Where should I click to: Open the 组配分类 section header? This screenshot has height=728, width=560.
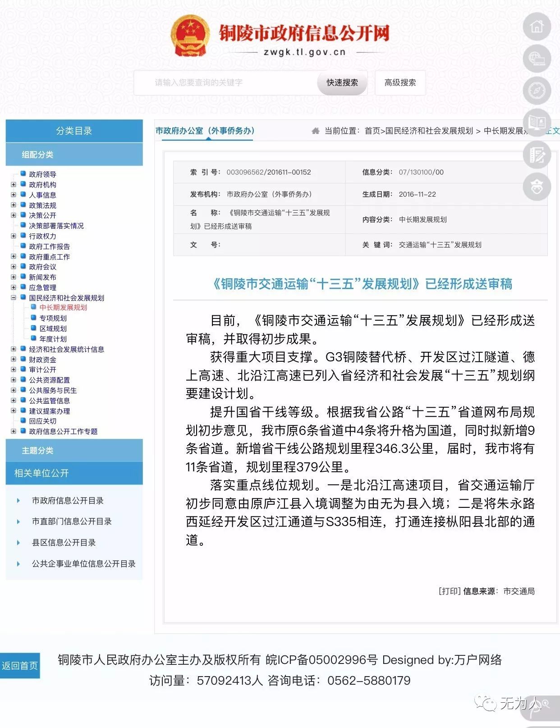[74, 155]
